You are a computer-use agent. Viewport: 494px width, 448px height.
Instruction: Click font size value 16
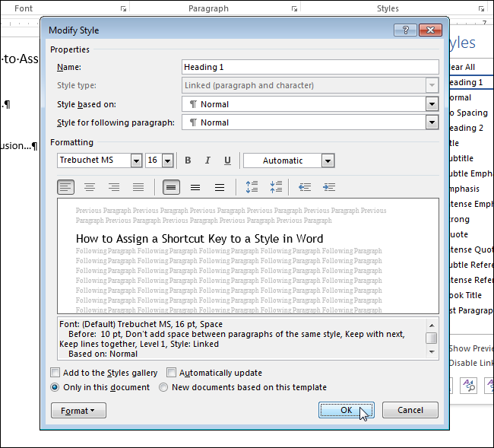(154, 160)
